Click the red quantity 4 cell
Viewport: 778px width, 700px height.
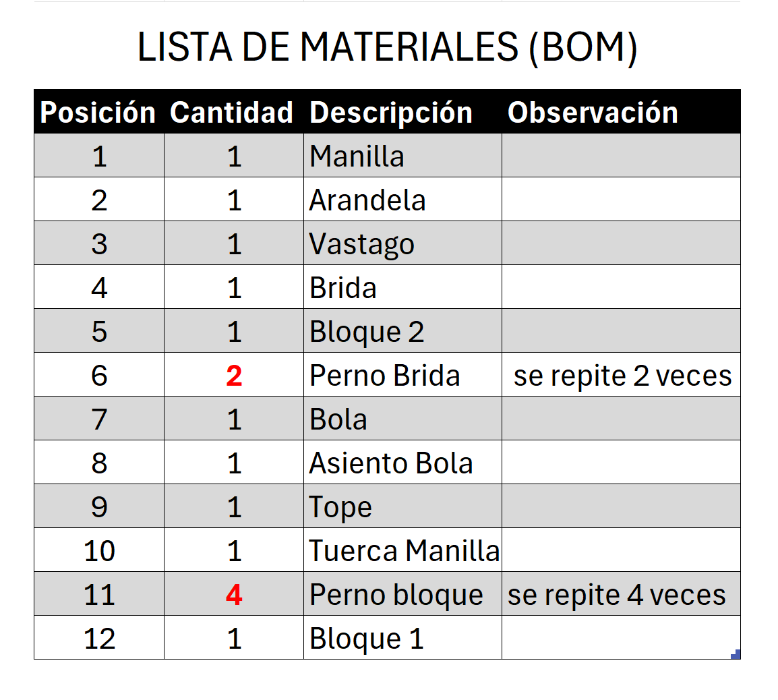(x=234, y=595)
